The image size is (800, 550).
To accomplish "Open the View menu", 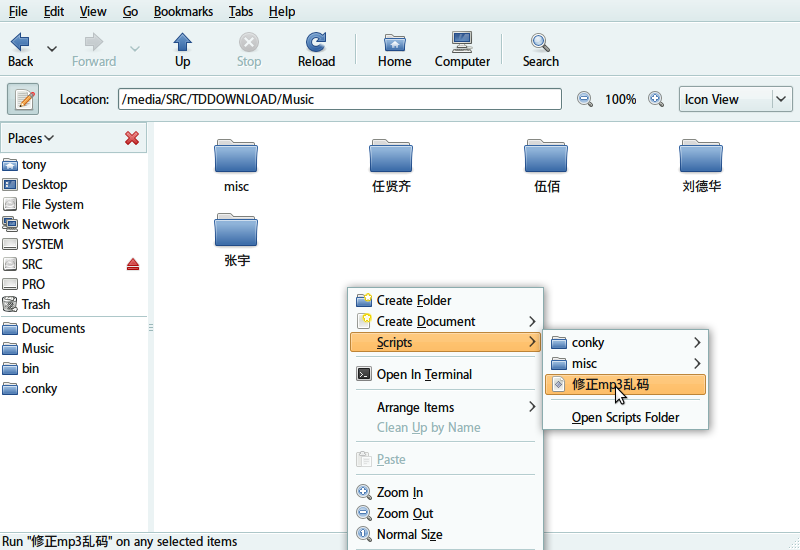I will pos(93,11).
